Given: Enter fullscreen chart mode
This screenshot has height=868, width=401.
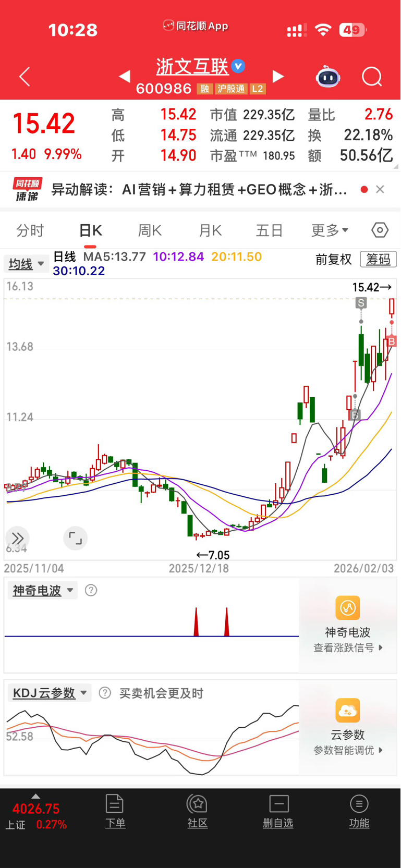Looking at the screenshot, I should (x=75, y=538).
